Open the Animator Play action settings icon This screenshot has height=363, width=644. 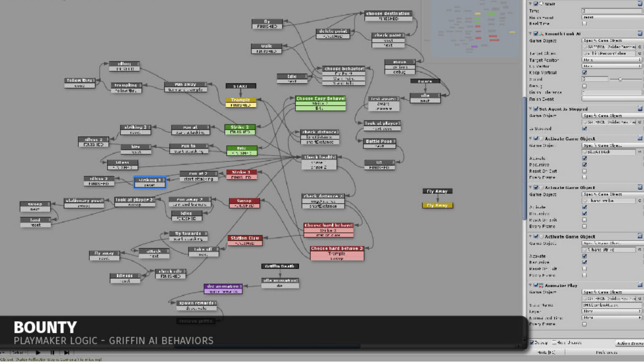pos(640,286)
